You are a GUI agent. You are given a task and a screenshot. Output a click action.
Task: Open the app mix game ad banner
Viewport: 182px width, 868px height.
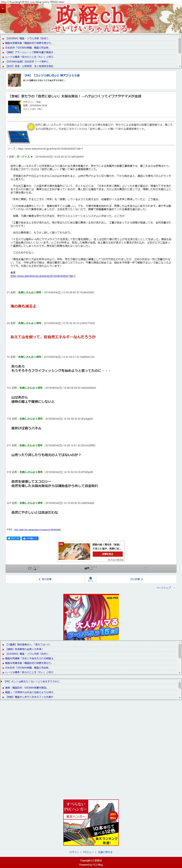coord(91,618)
